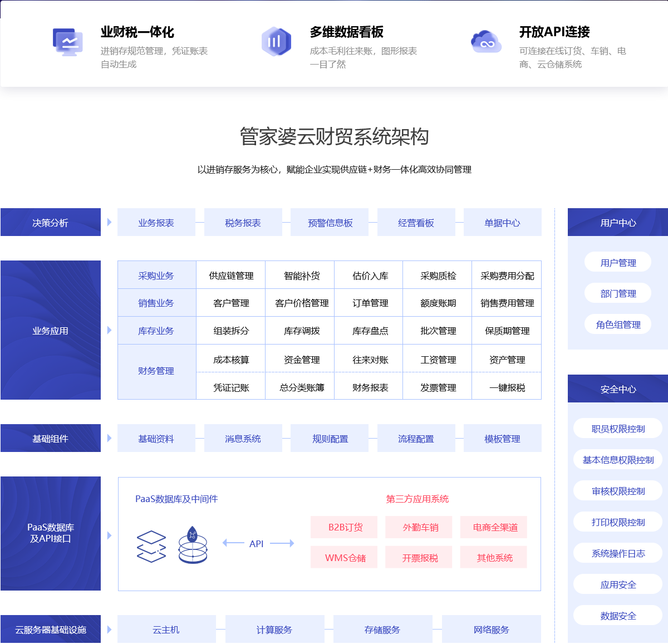The width and height of the screenshot is (668, 644).
Task: Select the 云主机 infrastructure box
Action: point(166,630)
